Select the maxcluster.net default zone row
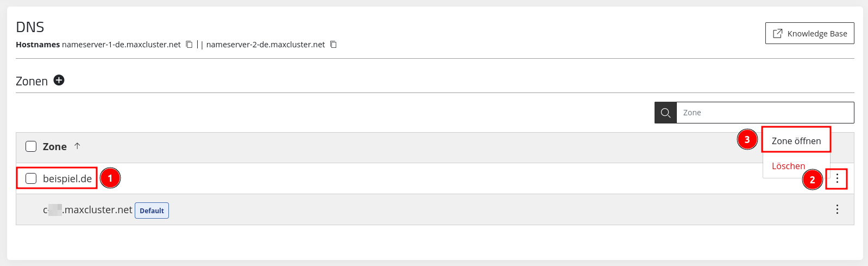The width and height of the screenshot is (868, 266). (435, 209)
